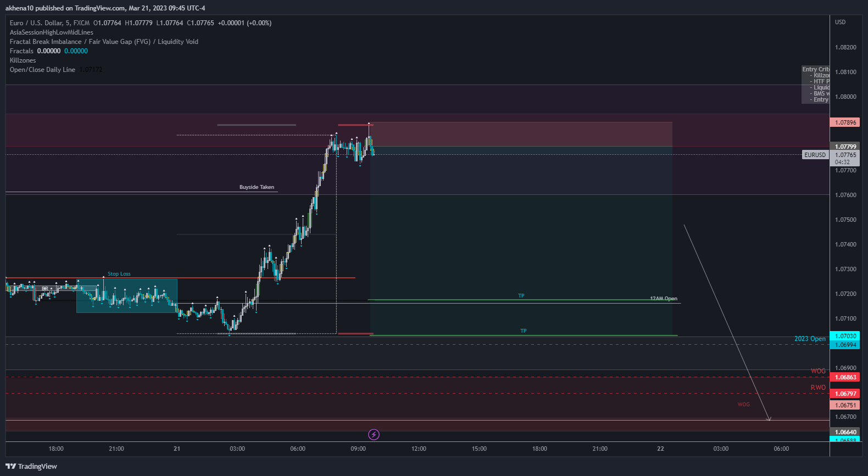Click the 1.08200 price scale tick
The height and width of the screenshot is (476, 868).
pyautogui.click(x=845, y=47)
